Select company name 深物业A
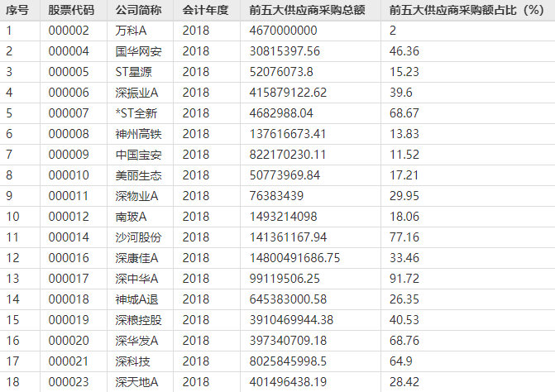Image resolution: width=555 pixels, height=392 pixels. click(136, 196)
